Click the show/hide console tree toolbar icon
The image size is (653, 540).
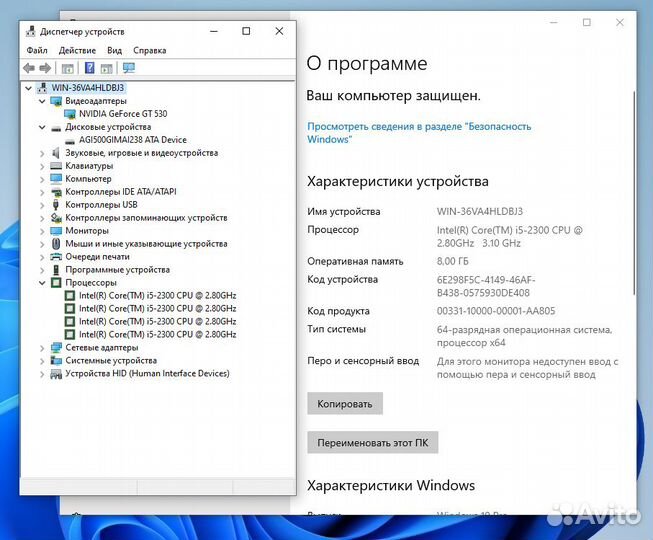tap(67, 68)
